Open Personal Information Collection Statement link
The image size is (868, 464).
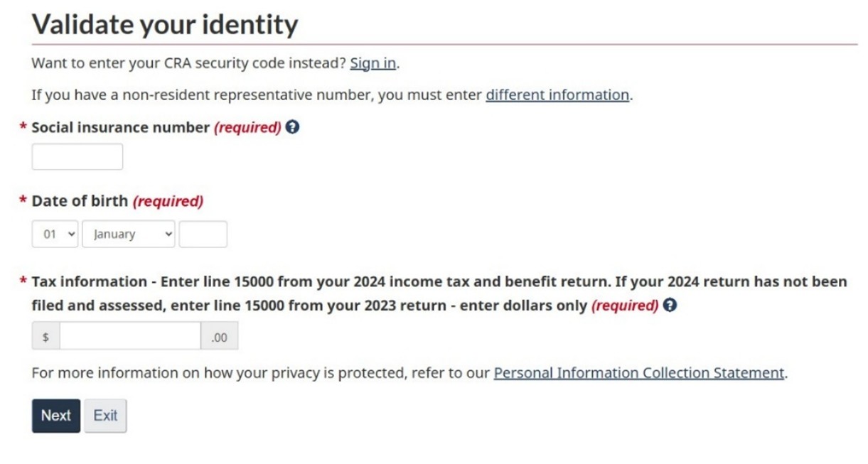click(x=639, y=373)
